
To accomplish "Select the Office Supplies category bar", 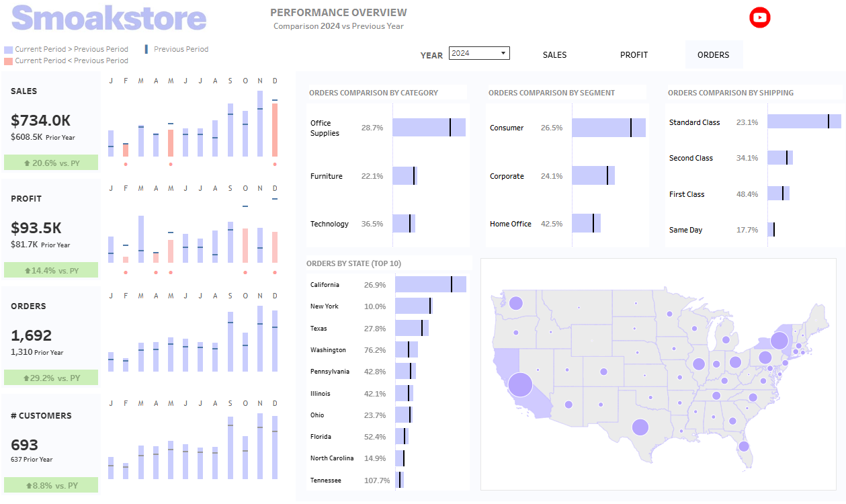I will pyautogui.click(x=429, y=128).
